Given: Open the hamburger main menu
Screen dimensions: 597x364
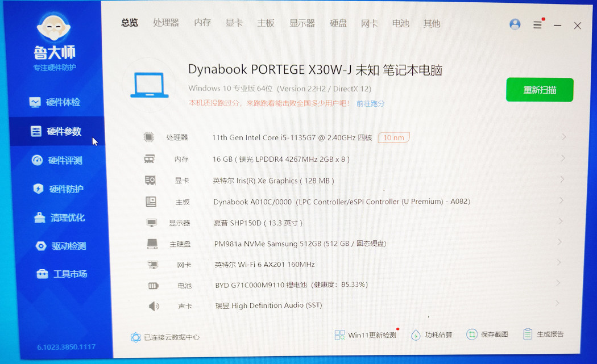Looking at the screenshot, I should point(538,25).
